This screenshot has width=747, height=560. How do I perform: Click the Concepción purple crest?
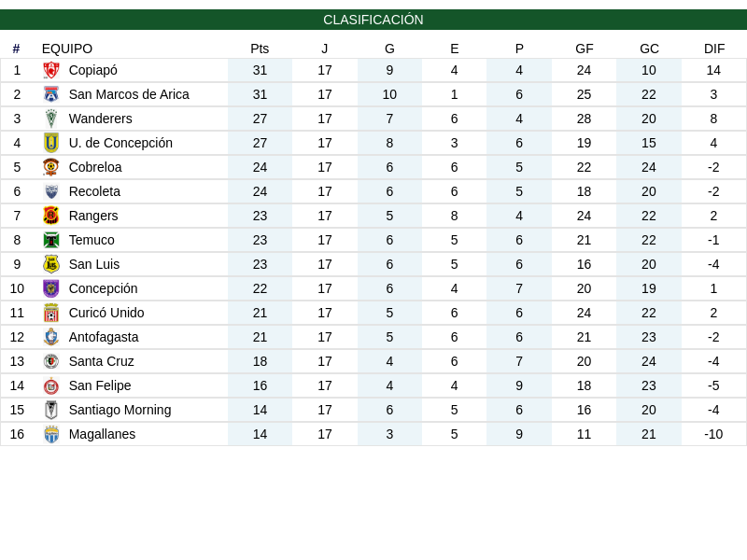coord(51,289)
